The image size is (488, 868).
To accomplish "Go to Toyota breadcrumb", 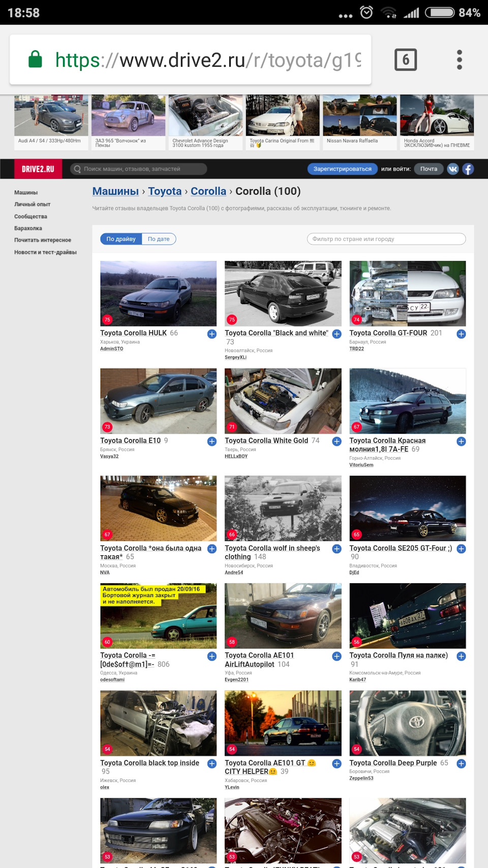I will coord(165,191).
